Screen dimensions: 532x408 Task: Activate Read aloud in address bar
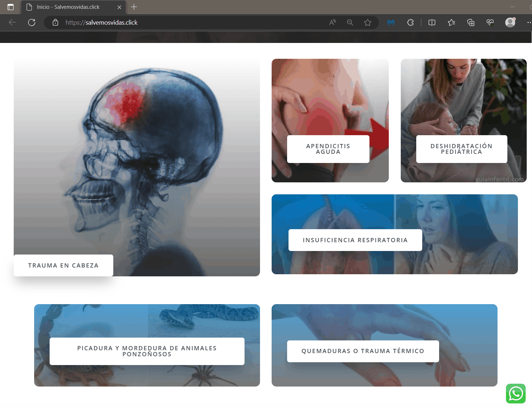coord(332,23)
